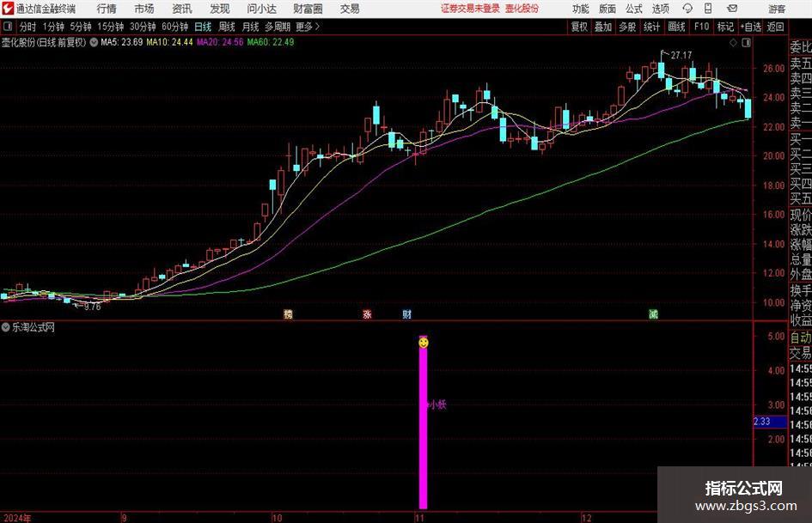
Task: Add stock with +自选 button
Action: tap(751, 27)
